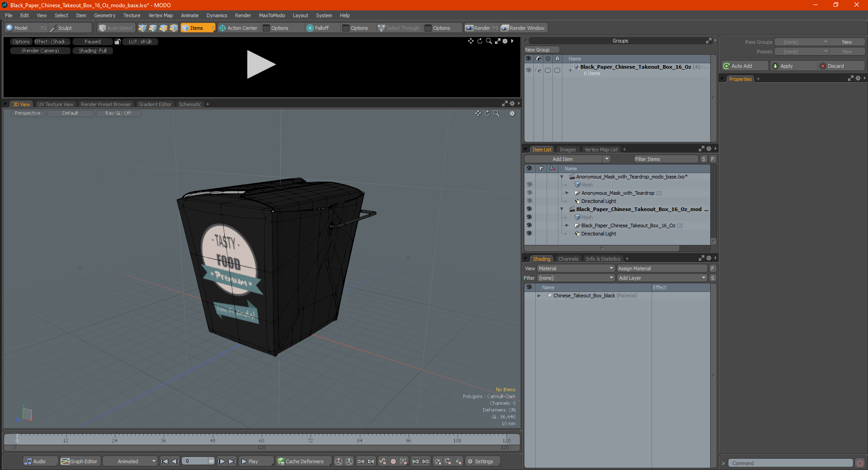Collapse Black_Paper_Chinese_Takeout_Box scene tree
Image resolution: width=868 pixels, height=470 pixels.
point(561,209)
